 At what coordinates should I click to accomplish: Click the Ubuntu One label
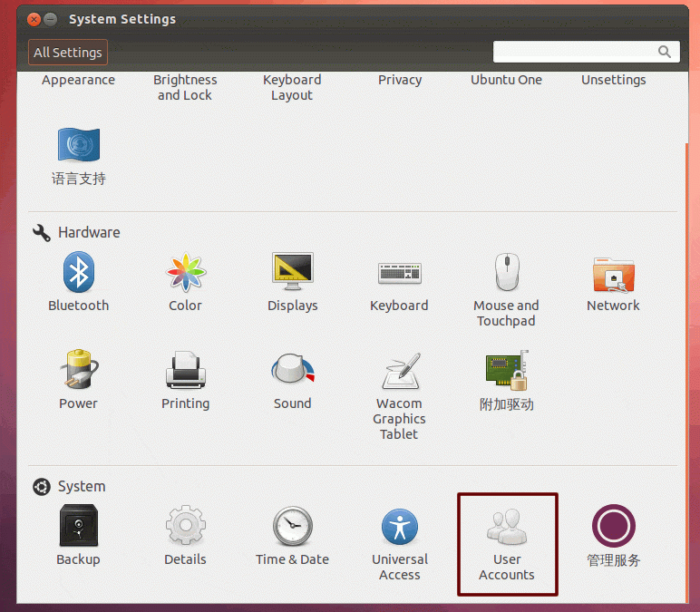(x=506, y=80)
